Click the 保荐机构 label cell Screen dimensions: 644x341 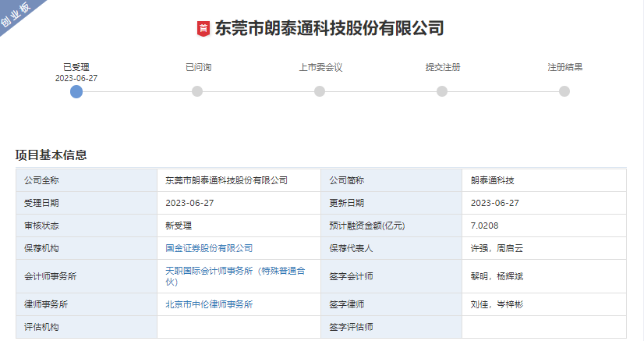click(x=87, y=248)
